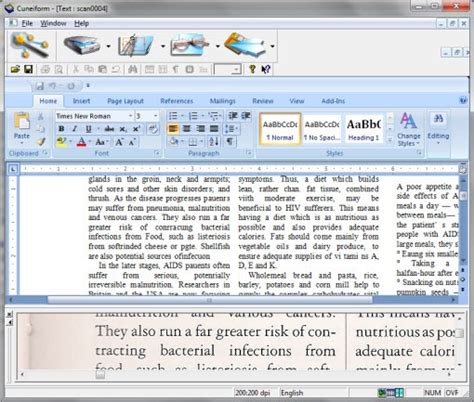The height and width of the screenshot is (402, 474).
Task: Open the Help menu
Action: click(x=81, y=23)
